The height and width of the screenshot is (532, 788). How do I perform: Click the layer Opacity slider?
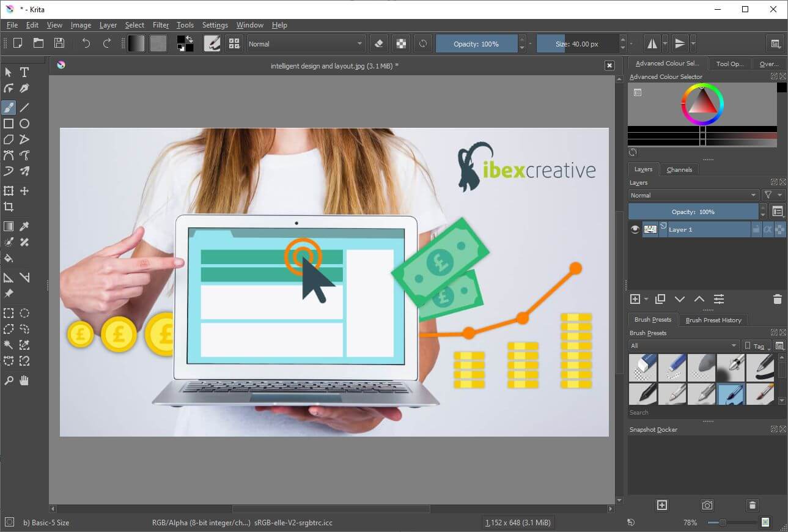[693, 212]
